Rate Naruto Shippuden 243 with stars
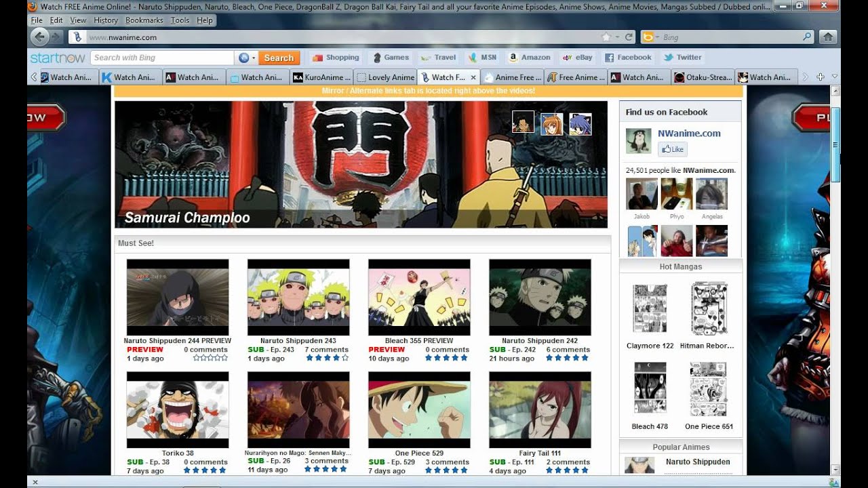Viewport: 868px width, 488px height. [x=328, y=358]
